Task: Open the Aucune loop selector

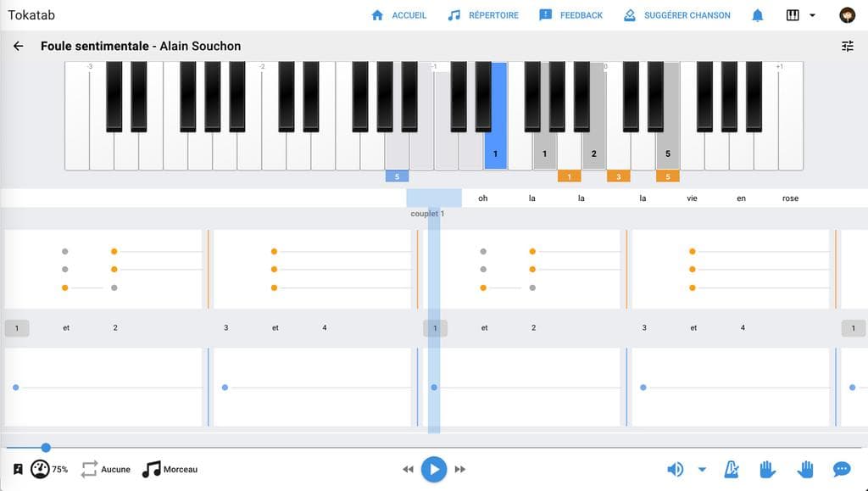Action: 106,470
